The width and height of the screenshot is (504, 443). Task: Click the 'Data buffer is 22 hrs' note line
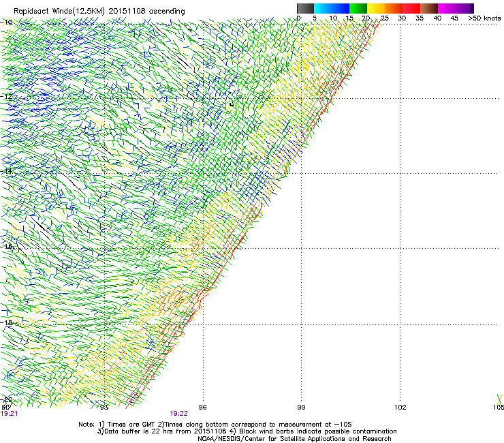pyautogui.click(x=247, y=431)
